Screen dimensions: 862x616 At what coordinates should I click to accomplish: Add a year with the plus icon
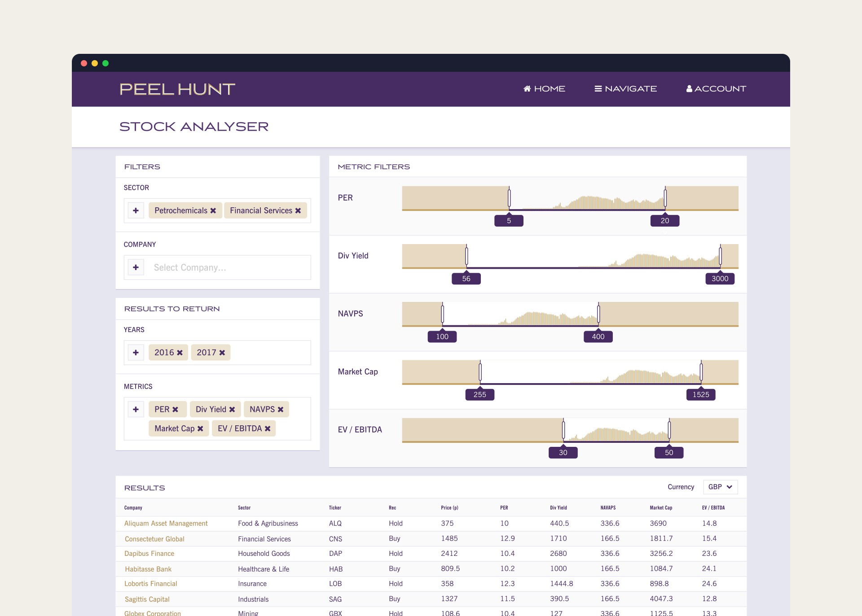(x=136, y=353)
